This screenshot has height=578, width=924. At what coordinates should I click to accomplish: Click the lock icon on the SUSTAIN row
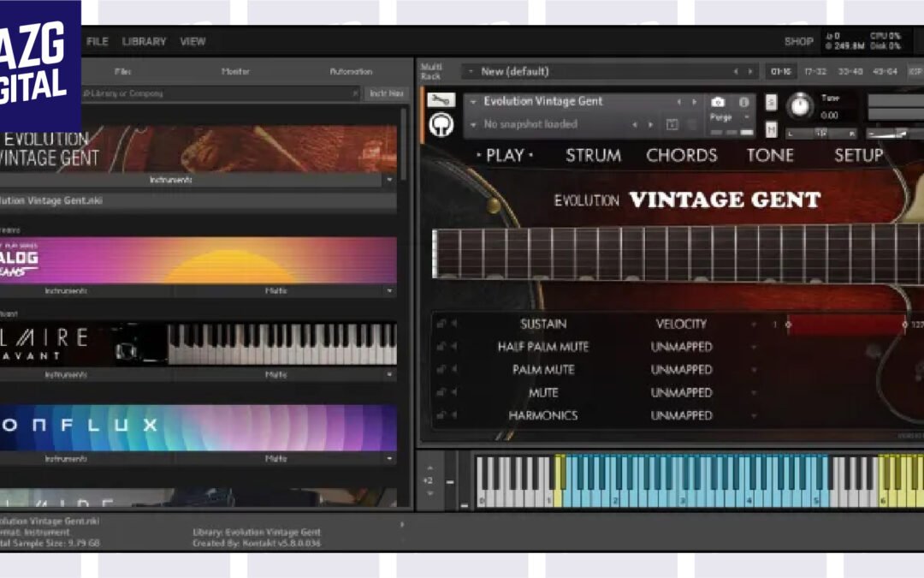441,323
